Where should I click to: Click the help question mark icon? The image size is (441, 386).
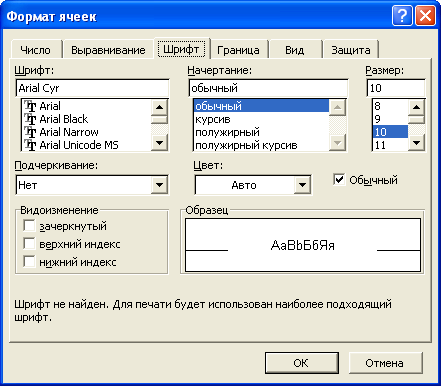(402, 16)
